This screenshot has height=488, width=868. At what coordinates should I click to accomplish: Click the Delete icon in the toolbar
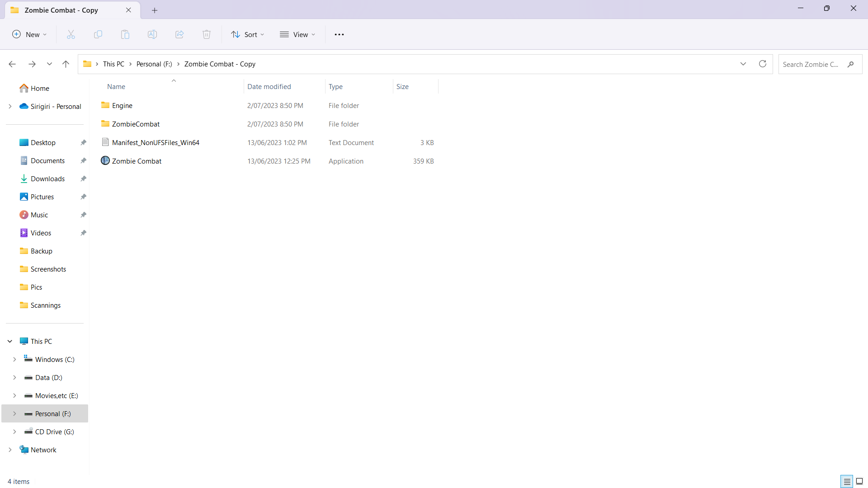(x=206, y=34)
